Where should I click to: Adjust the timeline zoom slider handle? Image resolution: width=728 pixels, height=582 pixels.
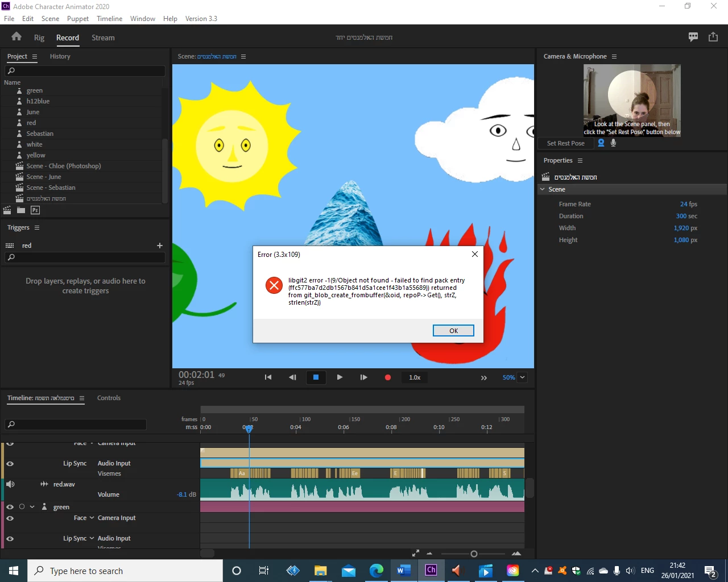tap(474, 554)
